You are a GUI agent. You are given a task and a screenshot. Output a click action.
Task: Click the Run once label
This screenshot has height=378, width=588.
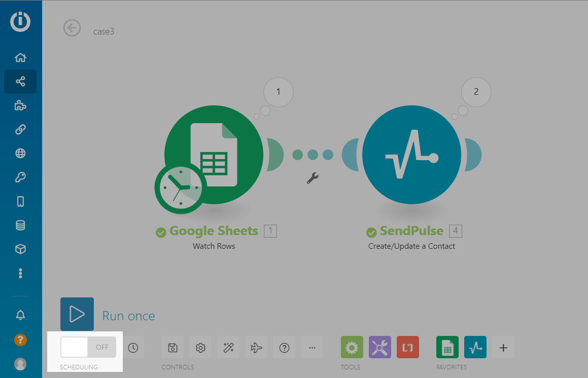click(x=129, y=316)
